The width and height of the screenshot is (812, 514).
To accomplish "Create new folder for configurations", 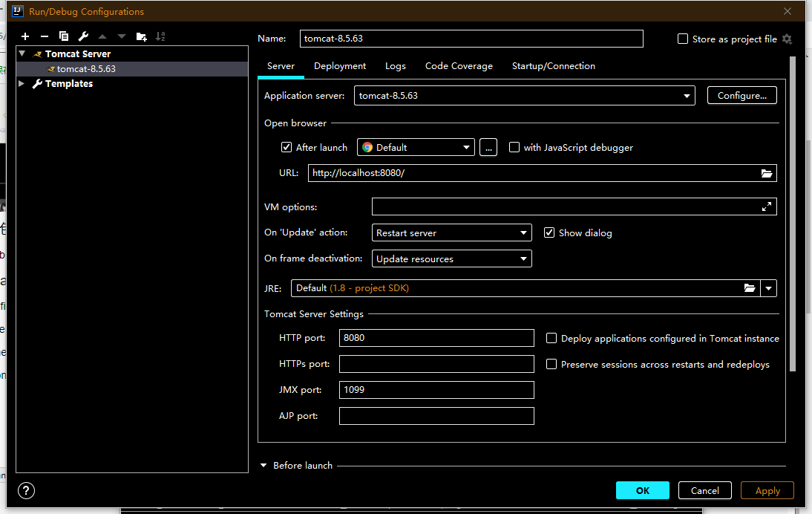I will point(141,36).
